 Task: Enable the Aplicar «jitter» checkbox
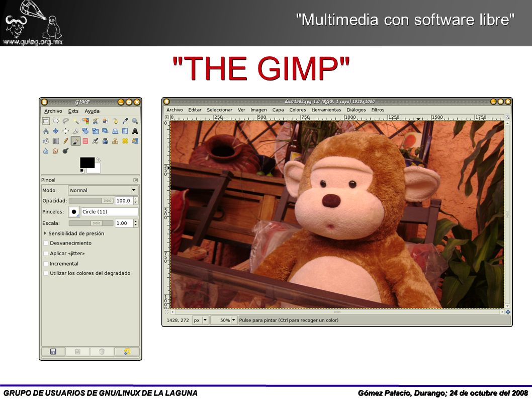pos(46,253)
